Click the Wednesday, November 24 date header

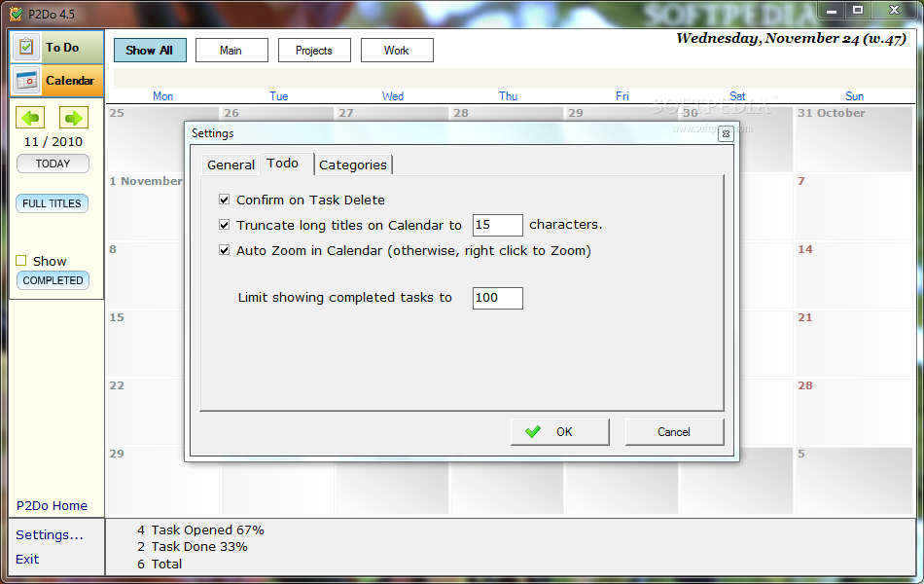tap(791, 39)
